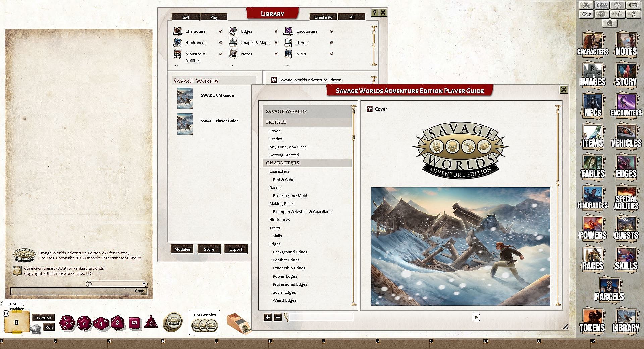Click the Cover page content scrollbar
The image size is (644, 349).
coord(558,205)
